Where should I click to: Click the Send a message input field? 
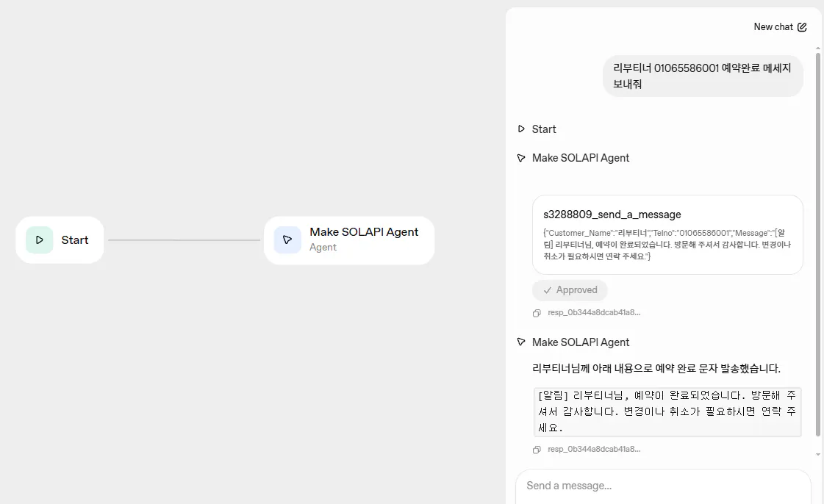663,486
